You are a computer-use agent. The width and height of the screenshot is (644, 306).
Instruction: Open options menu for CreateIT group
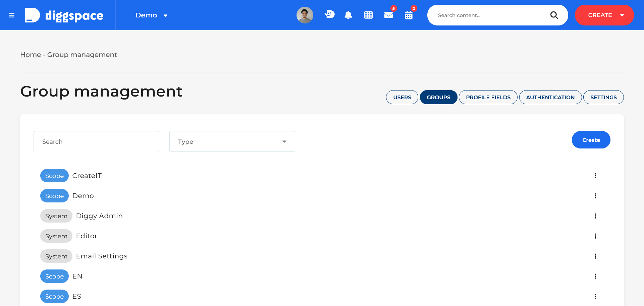595,176
